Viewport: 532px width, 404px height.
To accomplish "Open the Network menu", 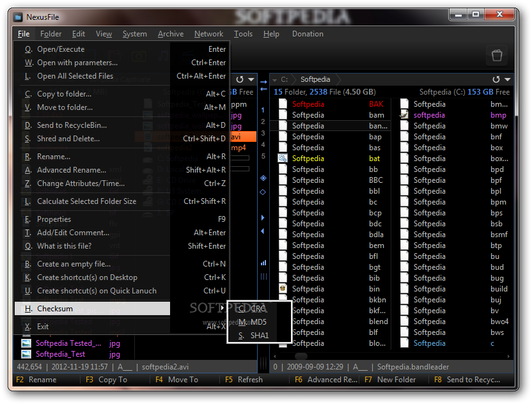I will click(x=208, y=34).
